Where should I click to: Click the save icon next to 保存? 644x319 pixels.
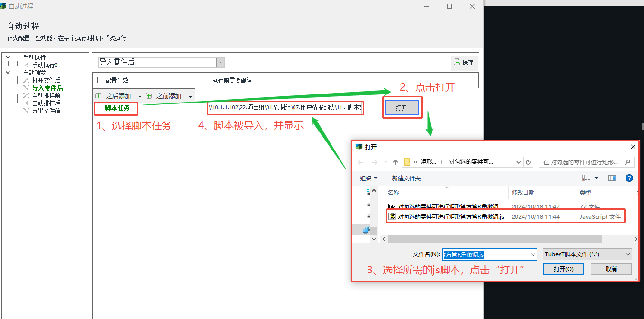tap(457, 62)
